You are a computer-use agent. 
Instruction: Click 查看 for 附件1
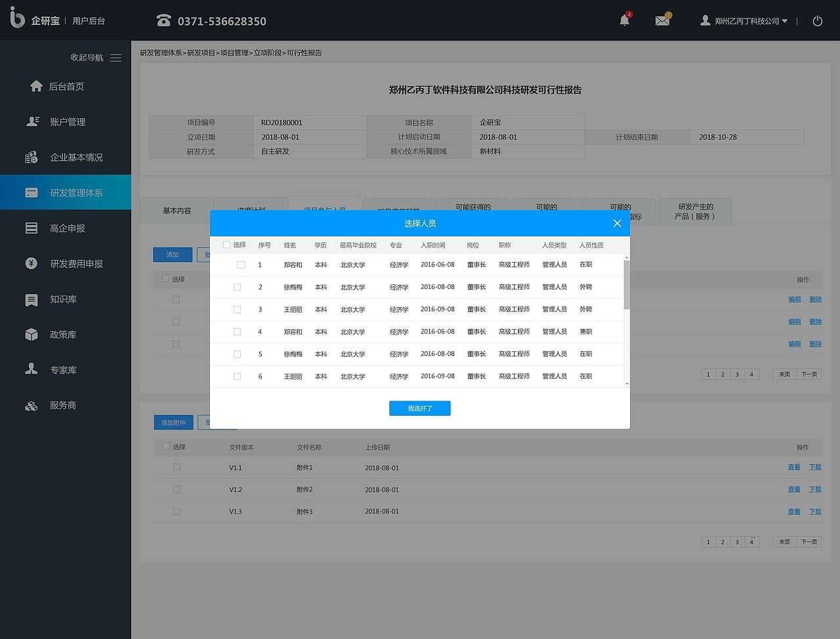[x=794, y=468]
